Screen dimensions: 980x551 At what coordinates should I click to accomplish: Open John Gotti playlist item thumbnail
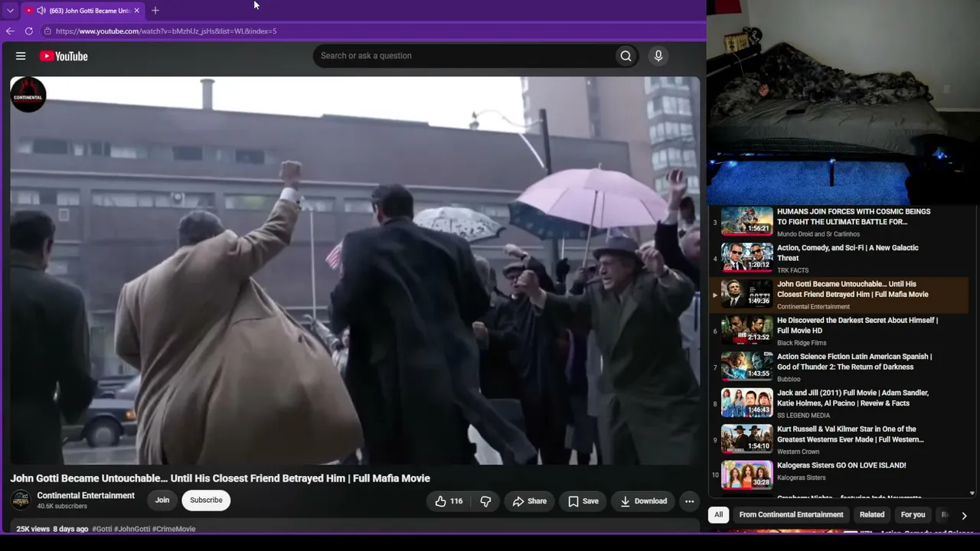click(747, 294)
